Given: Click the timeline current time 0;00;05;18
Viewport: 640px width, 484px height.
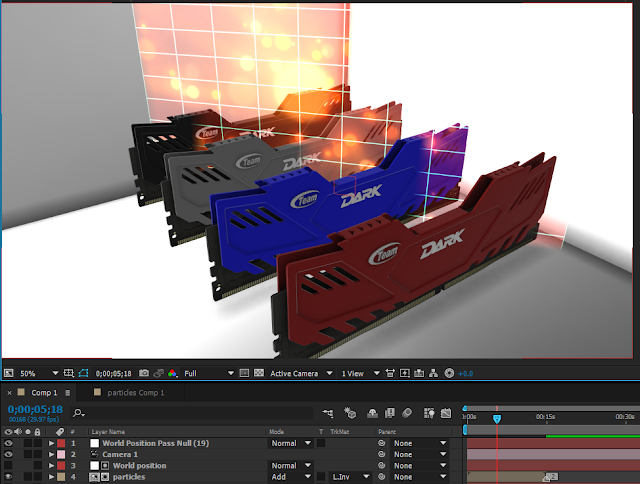Looking at the screenshot, I should tap(35, 409).
